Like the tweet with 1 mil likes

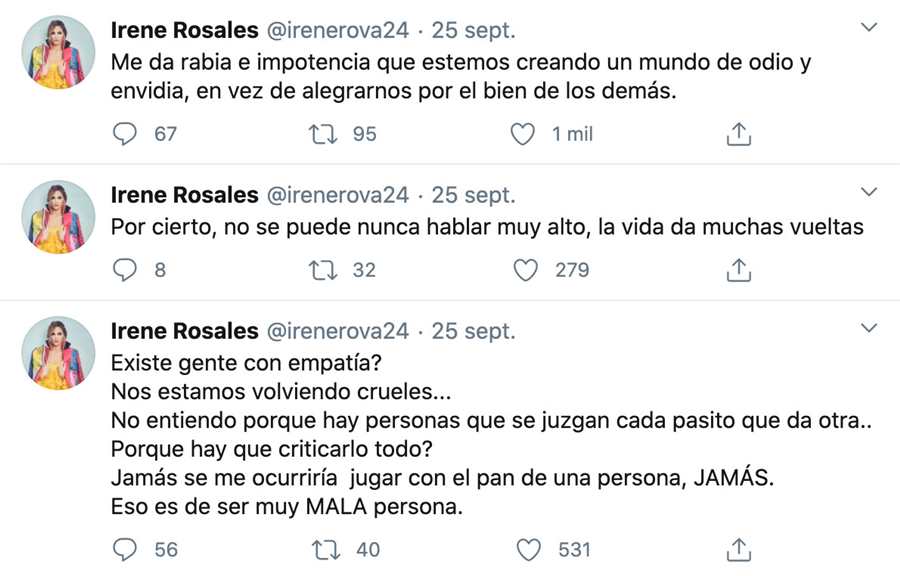tap(522, 133)
